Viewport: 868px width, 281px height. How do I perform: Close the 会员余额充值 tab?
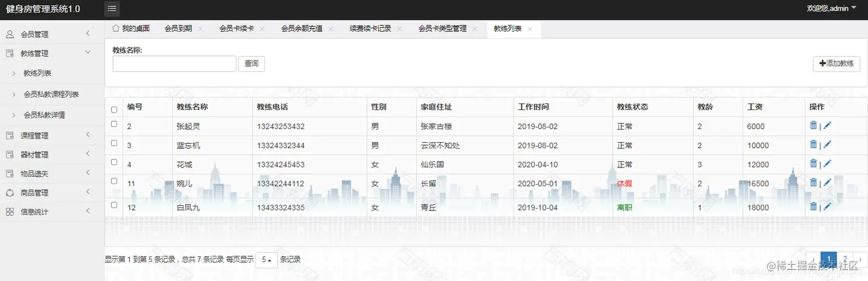tap(331, 29)
